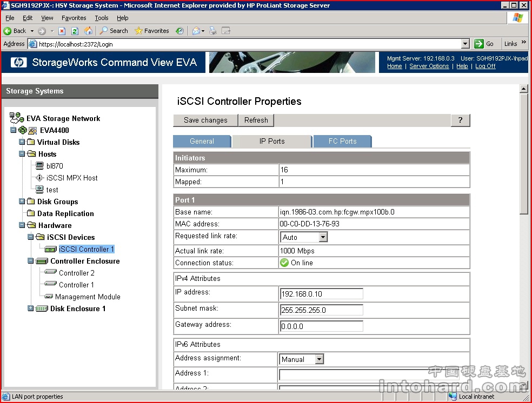532x403 pixels.
Task: Click the vertical scrollbar up arrow
Action: point(523,89)
